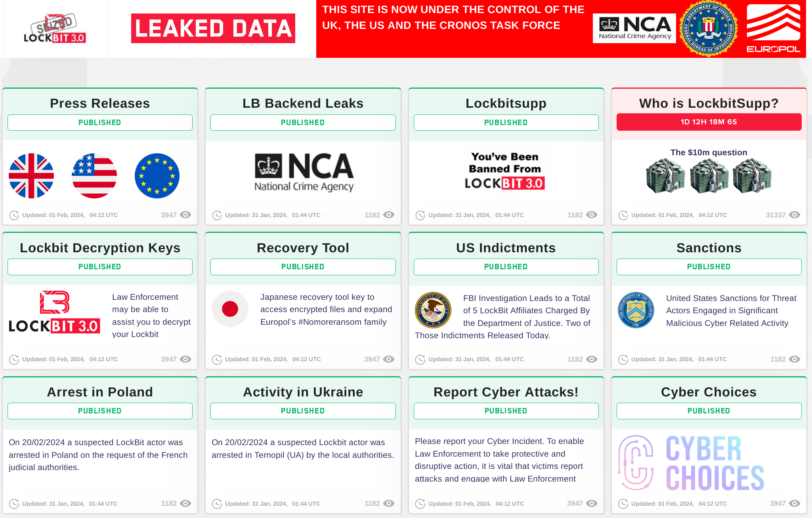Click the You've Been Banned From LockBit image
Viewport: 812px width, 518px height.
click(506, 170)
